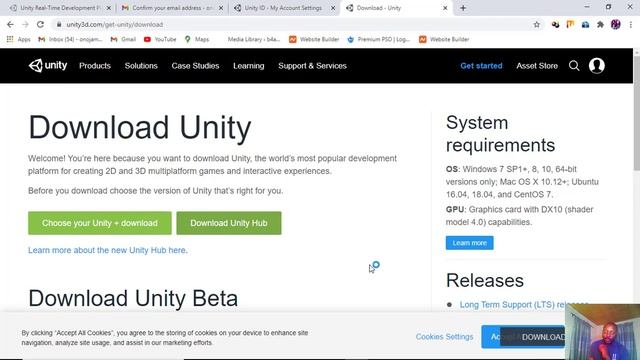Open the first Website Builder bookmark
The height and width of the screenshot is (360, 640).
314,39
